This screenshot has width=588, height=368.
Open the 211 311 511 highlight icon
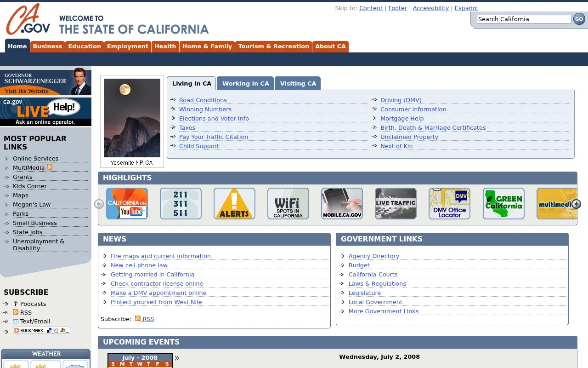(181, 203)
